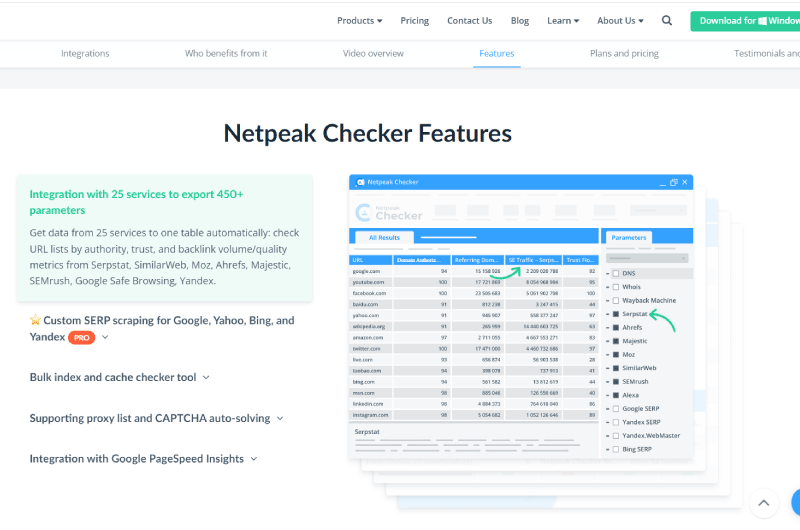The width and height of the screenshot is (800, 530).
Task: Open the Blog link
Action: click(519, 20)
